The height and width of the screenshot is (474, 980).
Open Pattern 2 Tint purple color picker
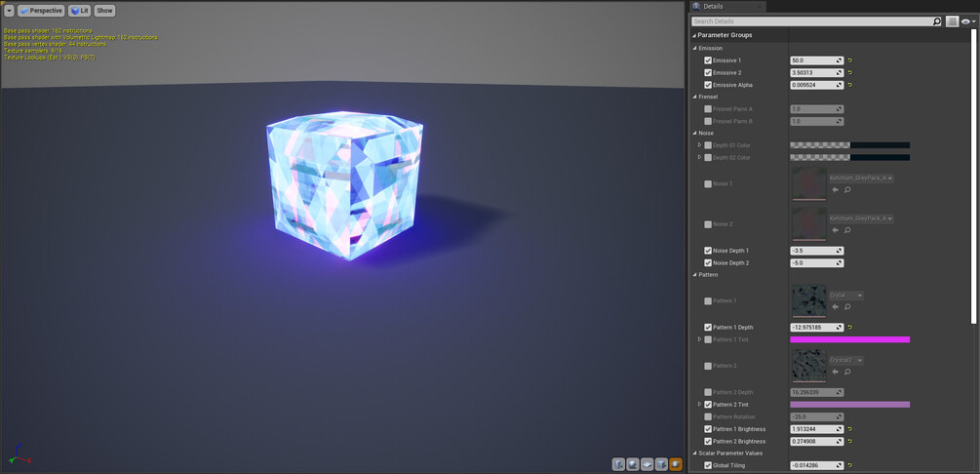pos(850,405)
